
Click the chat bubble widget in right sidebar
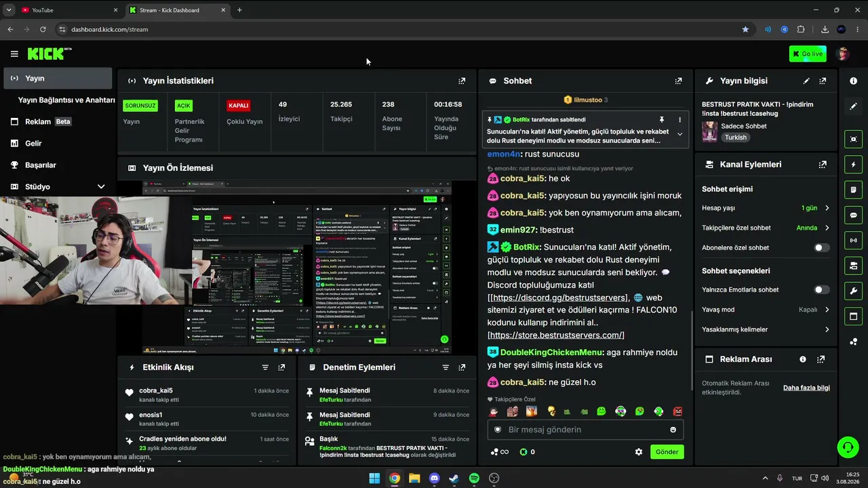tap(853, 215)
